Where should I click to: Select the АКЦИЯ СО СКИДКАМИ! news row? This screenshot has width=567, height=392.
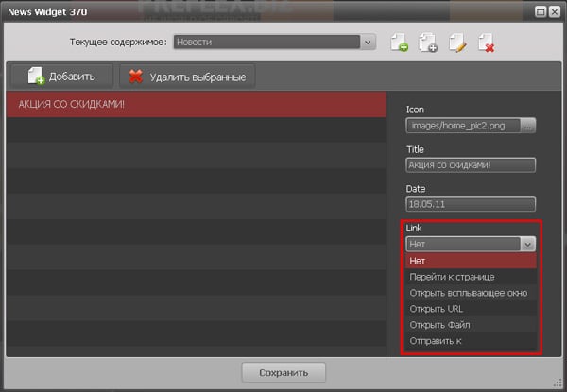coord(196,104)
